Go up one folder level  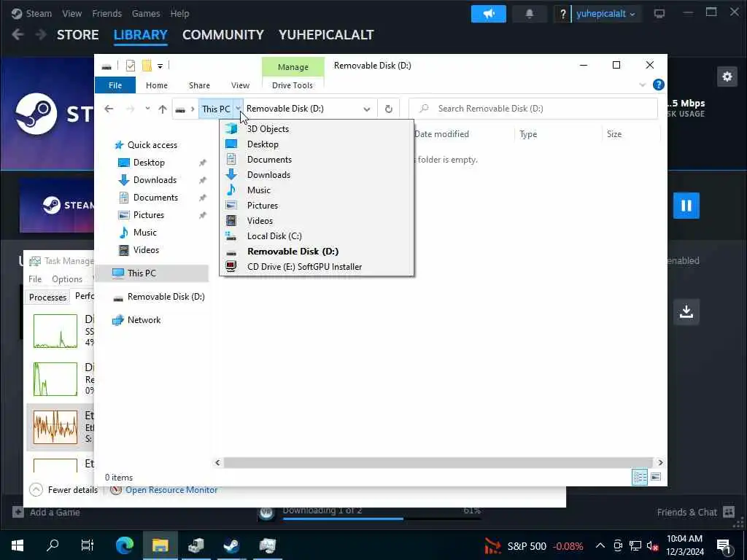pos(163,109)
